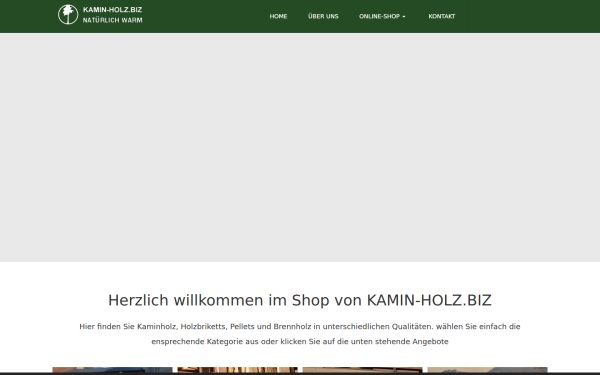Go to the HOME menu item

(278, 16)
